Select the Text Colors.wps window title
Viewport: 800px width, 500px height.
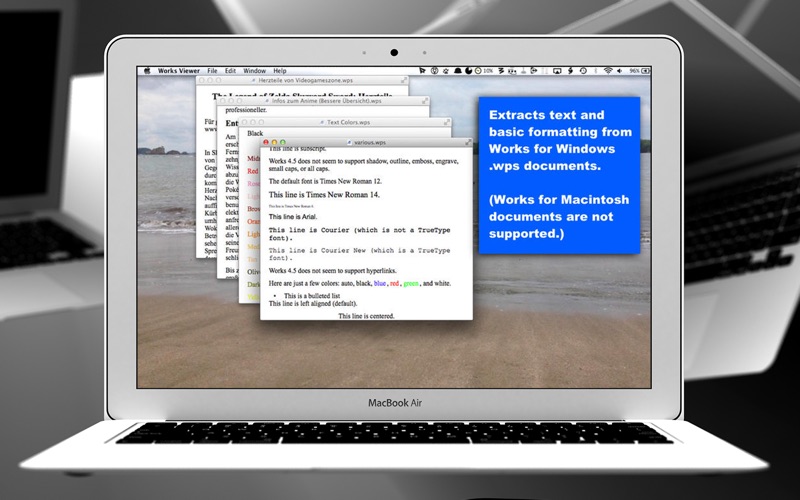tap(348, 122)
